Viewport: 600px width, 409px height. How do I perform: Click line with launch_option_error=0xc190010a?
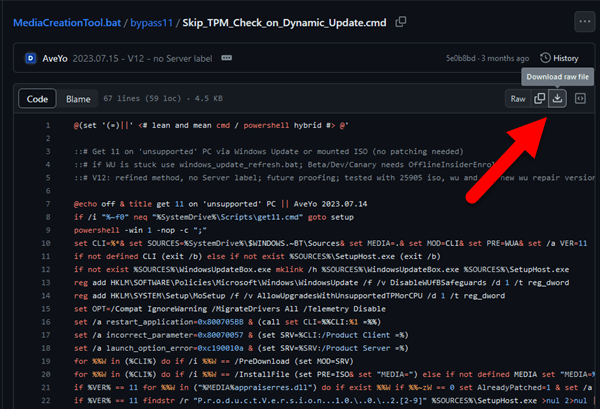[241, 348]
